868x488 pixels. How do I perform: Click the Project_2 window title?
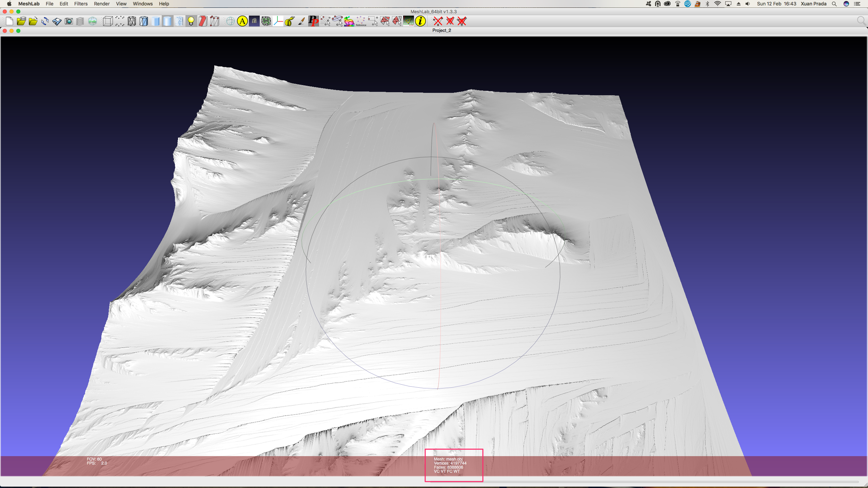(x=441, y=31)
